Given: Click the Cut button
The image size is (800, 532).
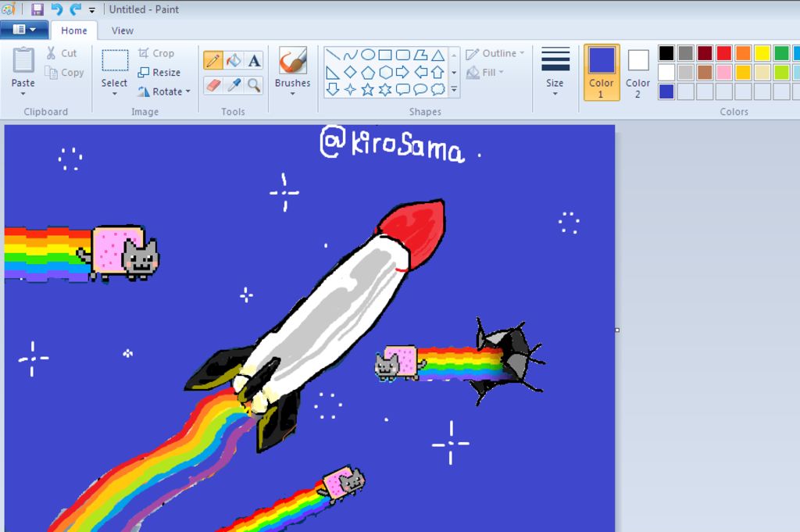Looking at the screenshot, I should click(x=61, y=53).
